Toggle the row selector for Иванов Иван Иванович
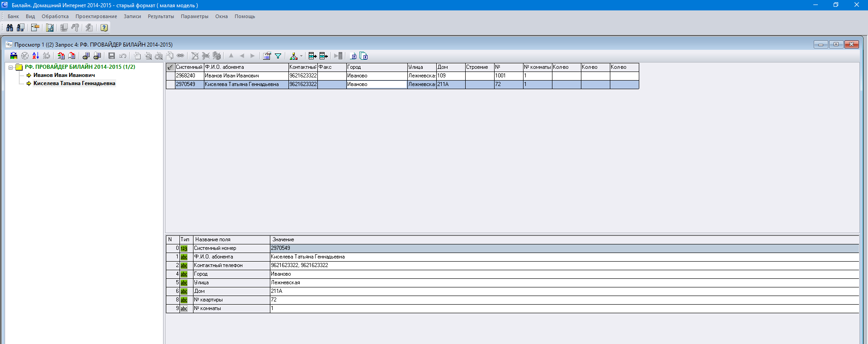 [x=170, y=76]
